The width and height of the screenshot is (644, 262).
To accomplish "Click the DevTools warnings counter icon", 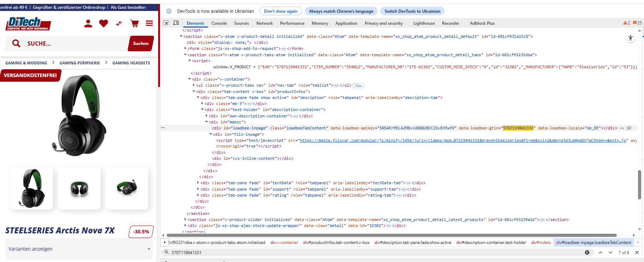I will (x=627, y=23).
